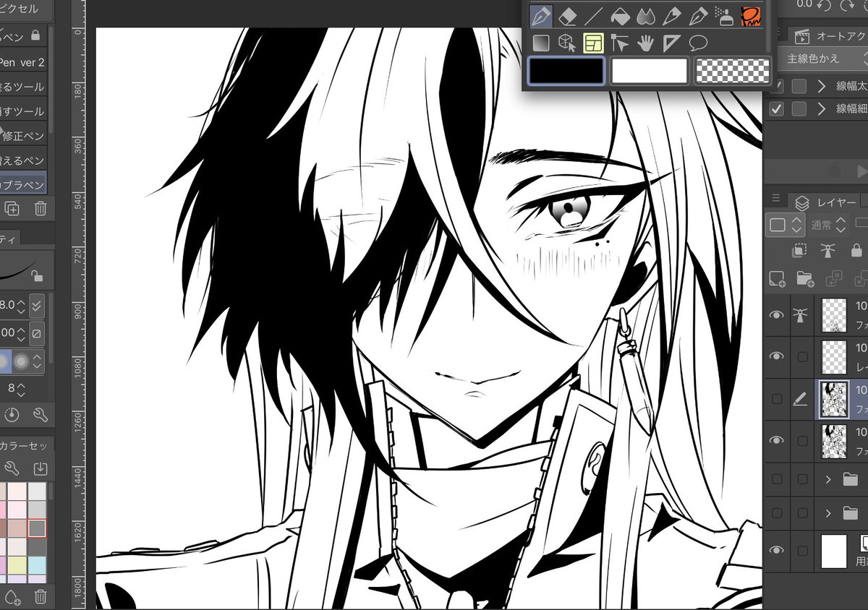
Task: Expand the first layer folder
Action: [828, 478]
